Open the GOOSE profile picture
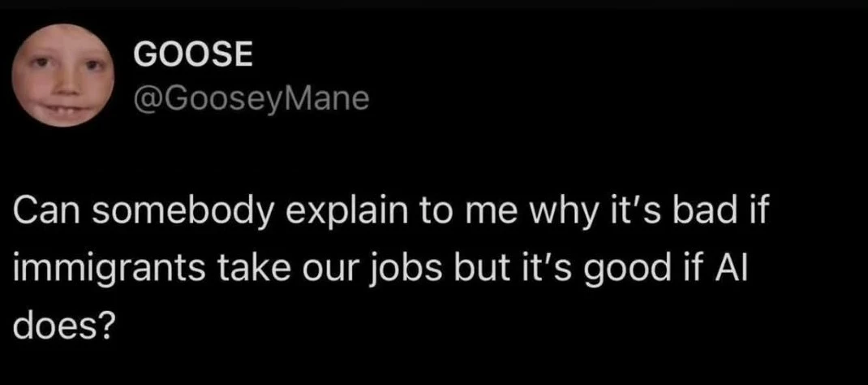 pyautogui.click(x=63, y=76)
